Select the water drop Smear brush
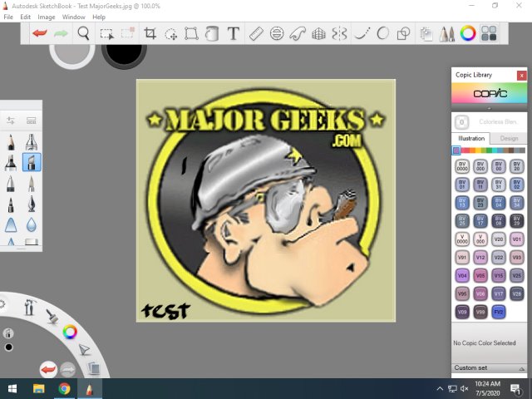 [x=32, y=224]
